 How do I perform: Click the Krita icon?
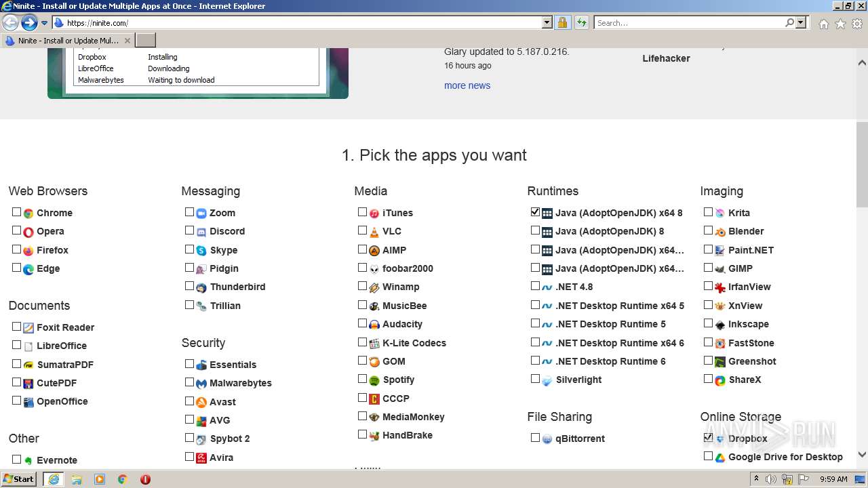(720, 213)
